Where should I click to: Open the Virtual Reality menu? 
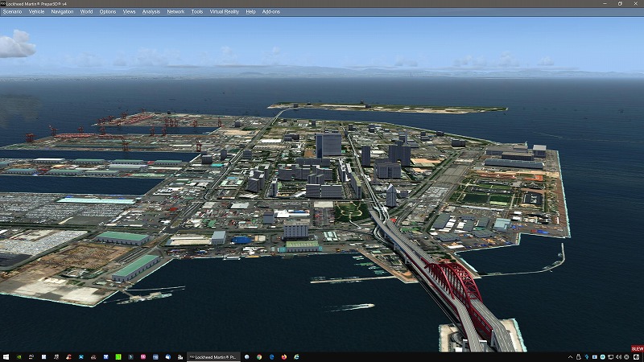[x=225, y=12]
